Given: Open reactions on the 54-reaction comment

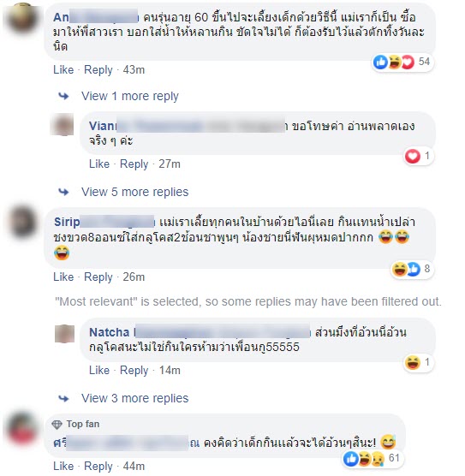Looking at the screenshot, I should coord(402,62).
